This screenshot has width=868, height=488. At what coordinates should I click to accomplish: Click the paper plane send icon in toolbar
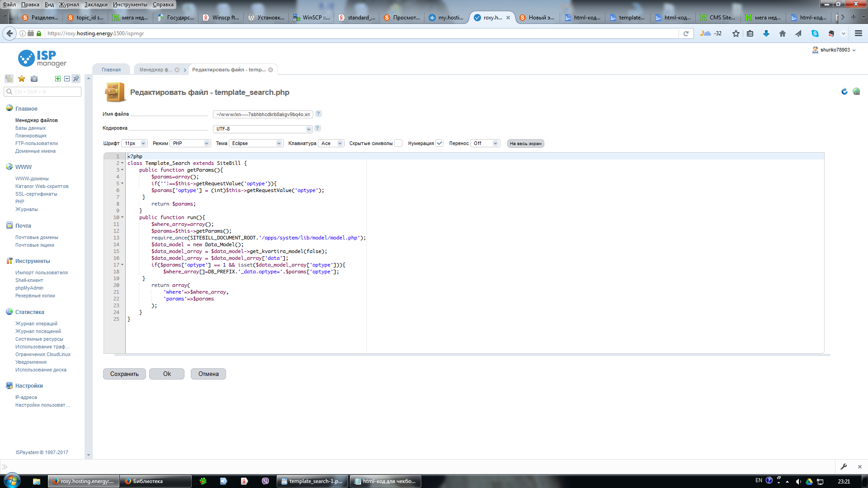click(798, 33)
